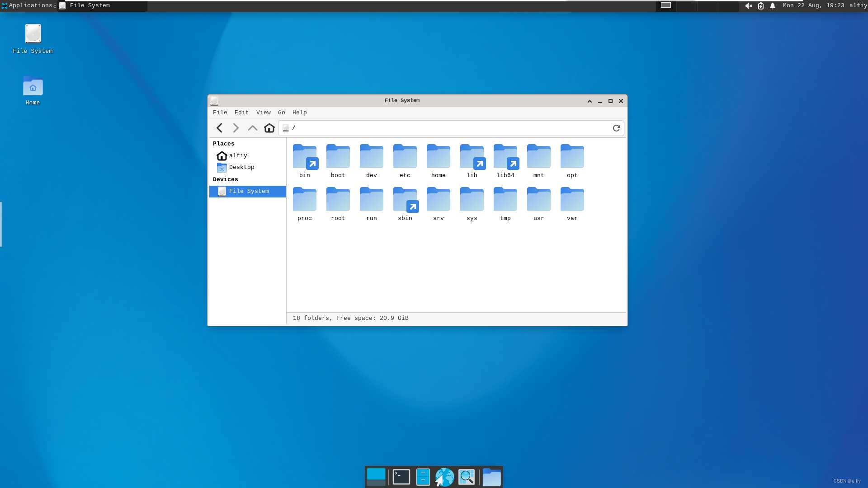Select the lib64 folder link
868x488 pixels.
click(x=505, y=161)
